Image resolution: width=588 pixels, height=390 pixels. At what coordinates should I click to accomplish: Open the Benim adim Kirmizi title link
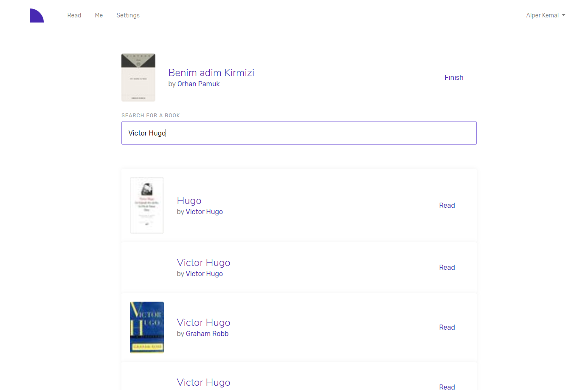click(x=211, y=73)
